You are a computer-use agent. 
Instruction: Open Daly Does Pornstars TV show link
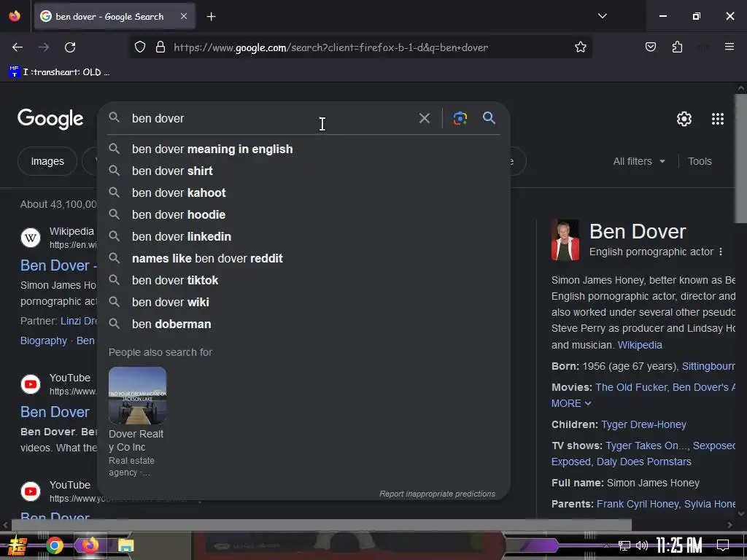coord(643,462)
